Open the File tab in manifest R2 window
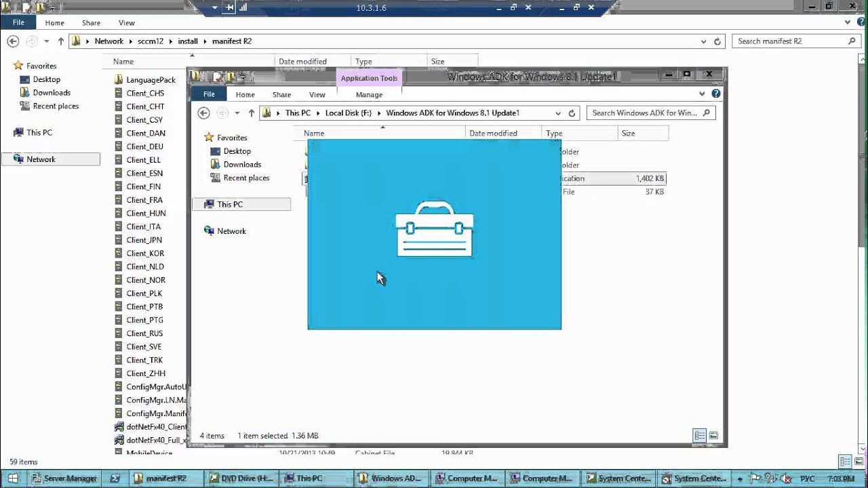The image size is (868, 488). point(18,22)
